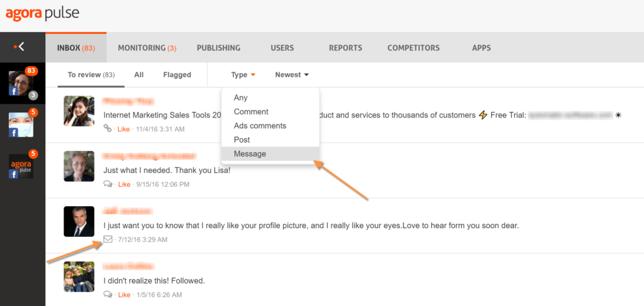The height and width of the screenshot is (306, 644).
Task: Click the link icon on the 11/4/16 item
Action: tap(108, 129)
